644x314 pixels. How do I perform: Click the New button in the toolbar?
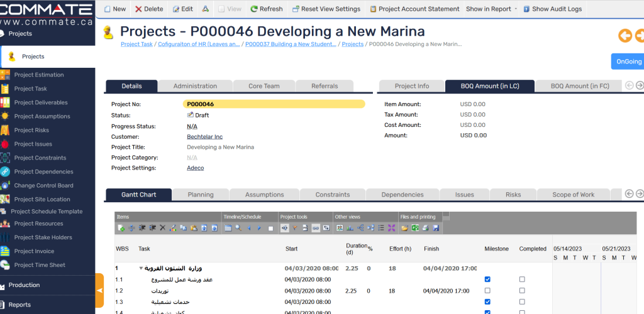pyautogui.click(x=115, y=9)
